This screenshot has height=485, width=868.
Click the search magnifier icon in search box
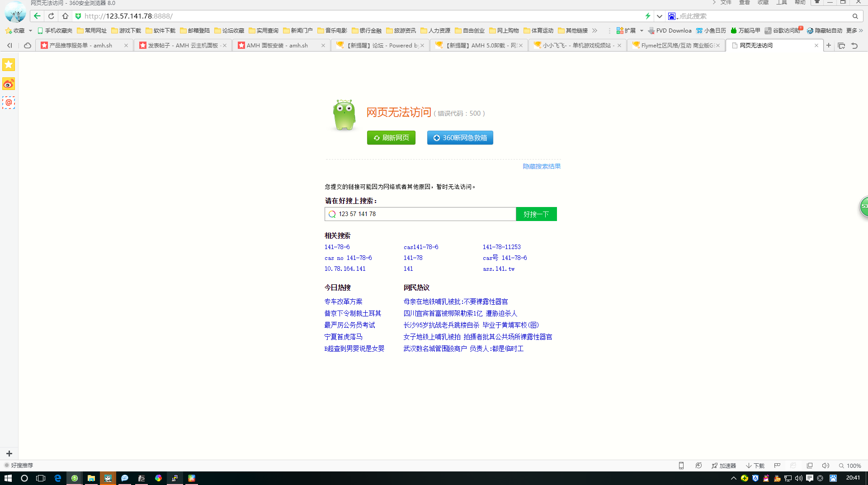[x=855, y=16]
